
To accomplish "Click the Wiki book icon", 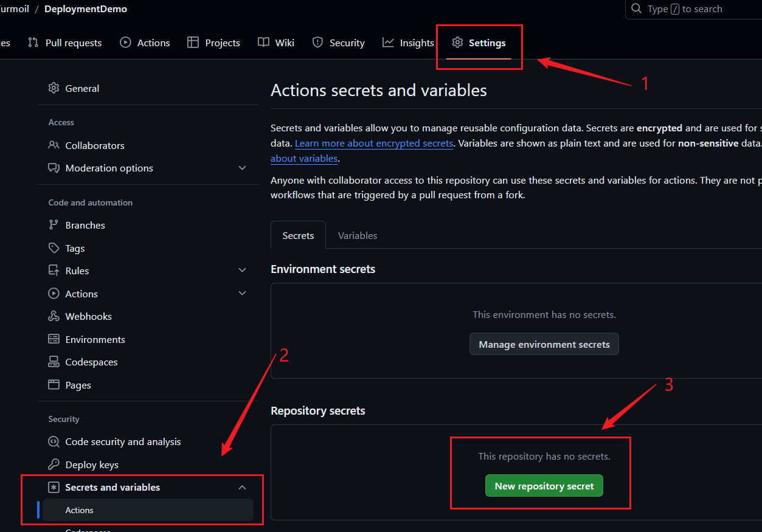I will (x=263, y=43).
